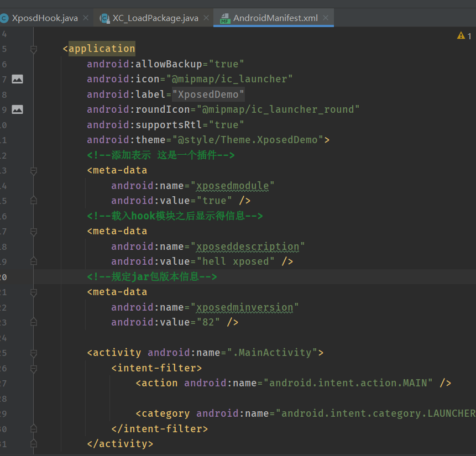
Task: Click the ic_launcher_round image gutter icon
Action: tap(18, 109)
